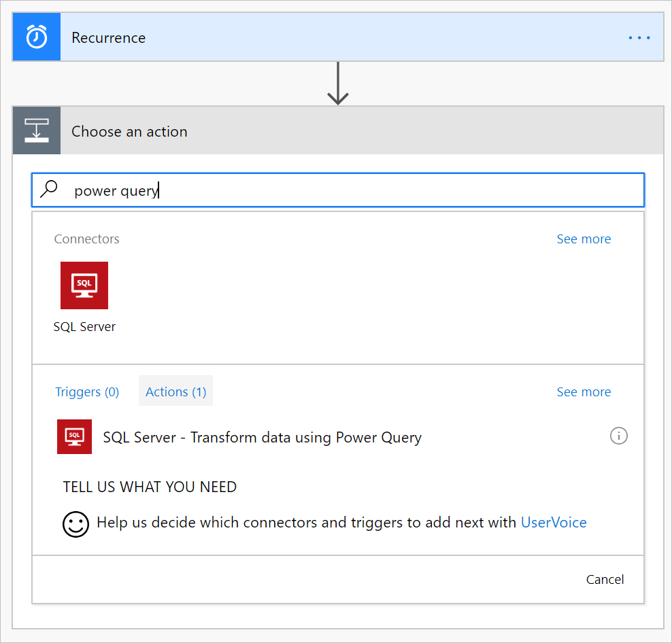
Task: Click the arrow connector between steps
Action: [338, 84]
